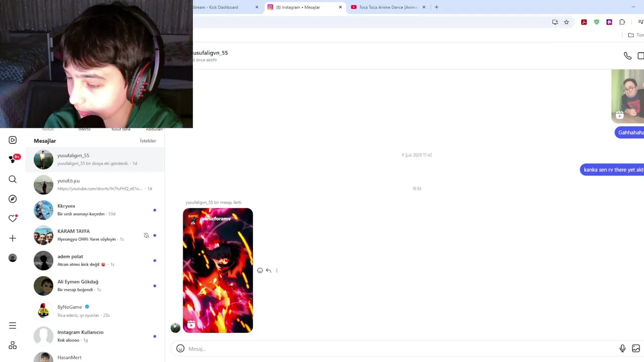Open the bookmarks folder on the bookmarks bar
The height and width of the screenshot is (362, 644).
tap(635, 35)
